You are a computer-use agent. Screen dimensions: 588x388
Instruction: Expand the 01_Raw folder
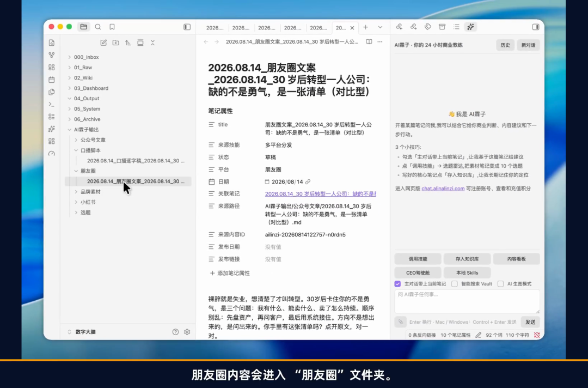pyautogui.click(x=83, y=68)
